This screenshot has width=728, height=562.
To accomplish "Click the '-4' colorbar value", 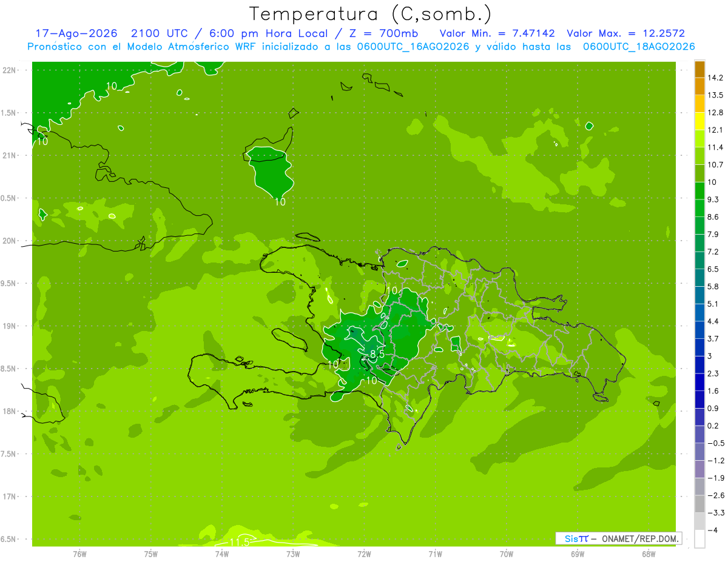I will [712, 530].
